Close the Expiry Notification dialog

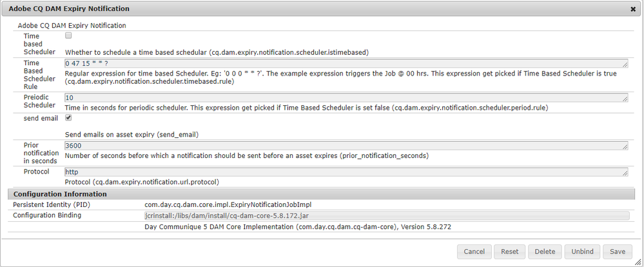tap(633, 9)
